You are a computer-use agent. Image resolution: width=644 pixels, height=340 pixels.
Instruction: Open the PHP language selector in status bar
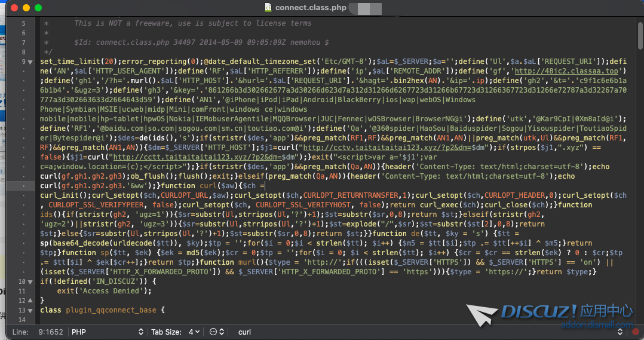pos(108,332)
